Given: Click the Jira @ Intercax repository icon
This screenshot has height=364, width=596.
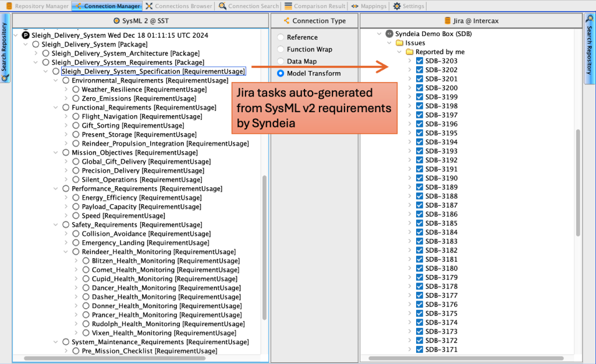Looking at the screenshot, I should (448, 21).
